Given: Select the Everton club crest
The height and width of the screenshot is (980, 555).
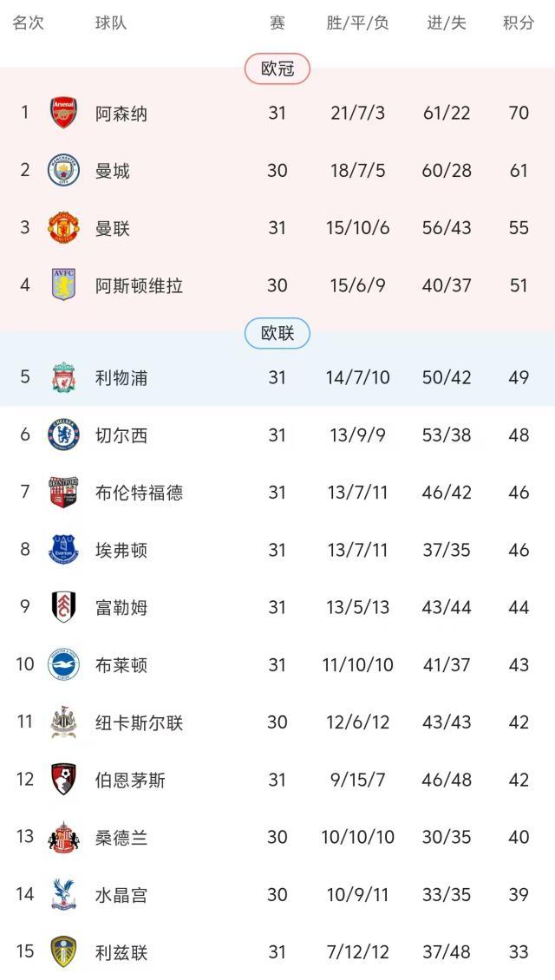Looking at the screenshot, I should coord(63,550).
